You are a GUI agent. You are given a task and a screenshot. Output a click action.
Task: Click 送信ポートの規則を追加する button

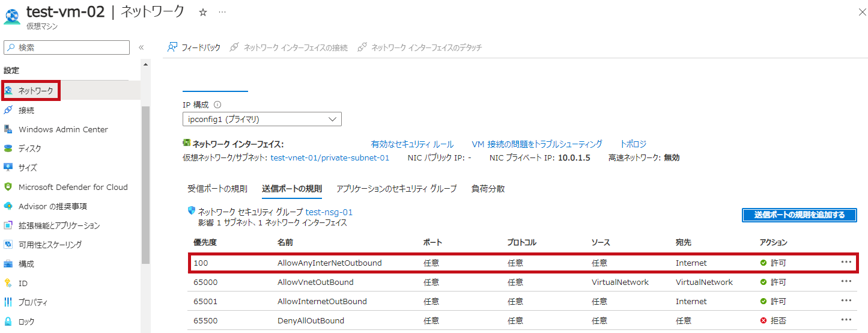800,215
